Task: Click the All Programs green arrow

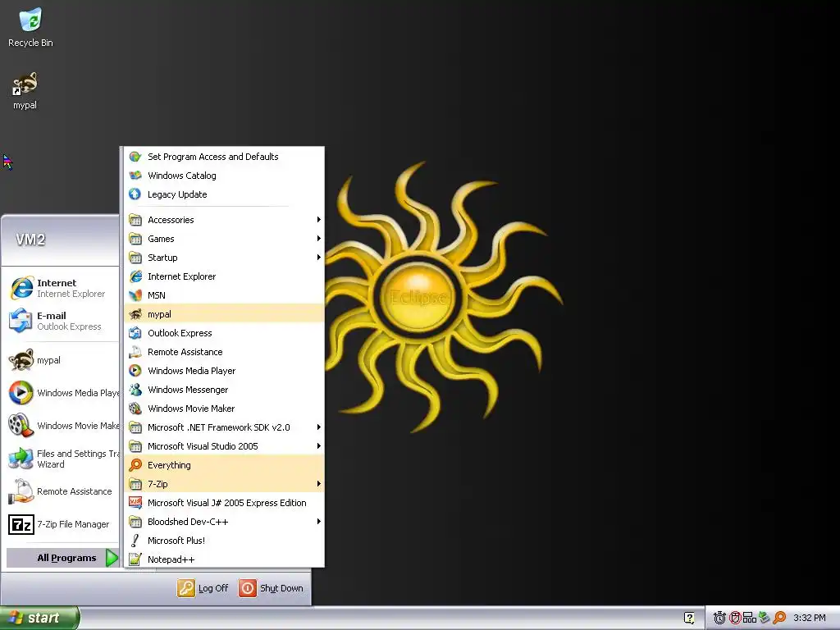Action: point(112,558)
